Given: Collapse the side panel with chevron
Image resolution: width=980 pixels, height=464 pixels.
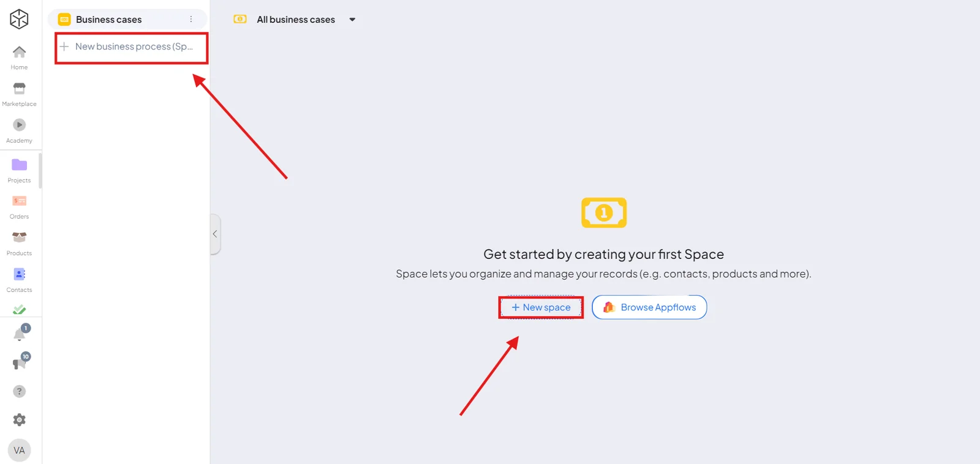Looking at the screenshot, I should tap(215, 234).
